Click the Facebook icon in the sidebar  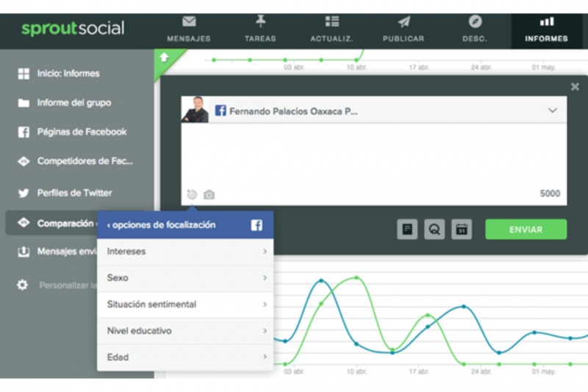pyautogui.click(x=24, y=132)
